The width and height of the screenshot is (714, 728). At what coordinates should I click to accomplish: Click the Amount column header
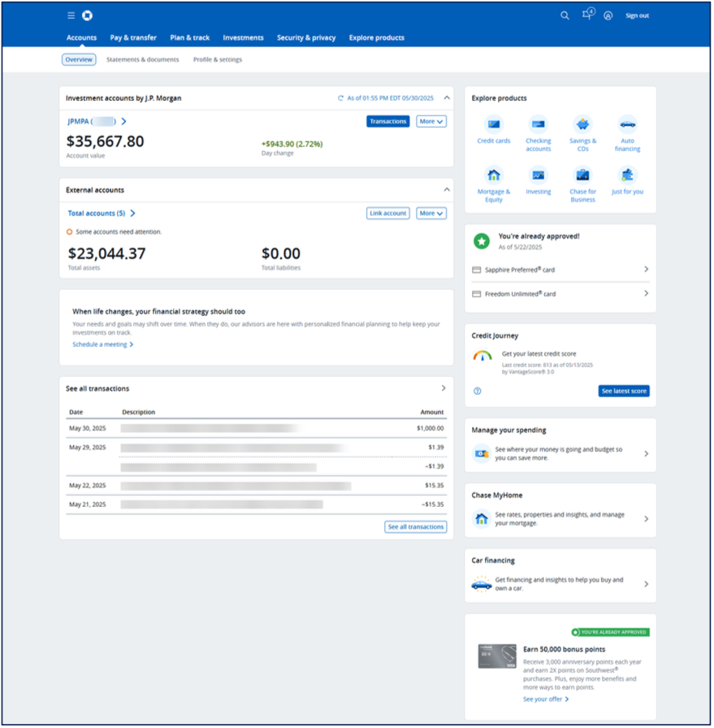[x=433, y=413]
